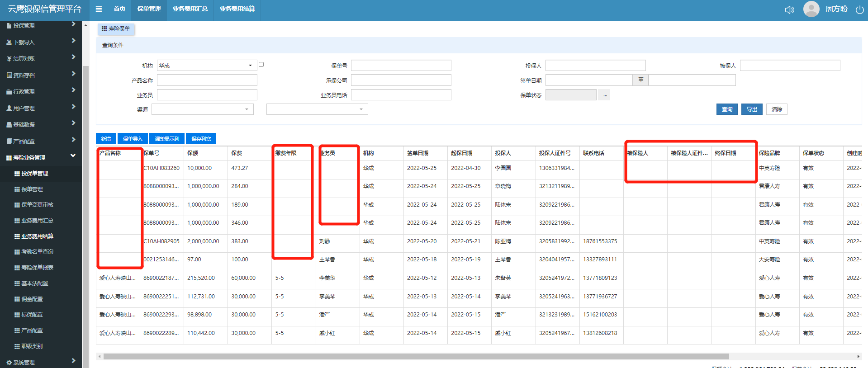Click the 保单导入 button
The width and height of the screenshot is (868, 368).
coord(133,139)
